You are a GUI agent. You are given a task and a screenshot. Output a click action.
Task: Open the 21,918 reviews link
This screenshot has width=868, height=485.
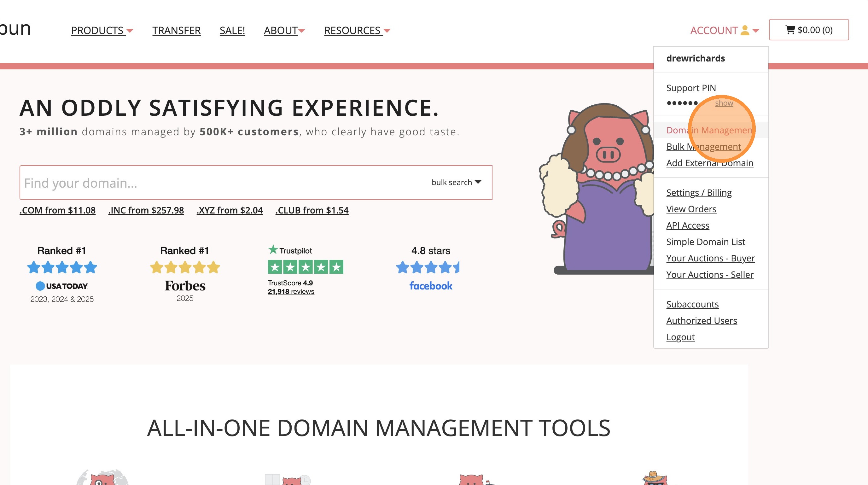[291, 292]
